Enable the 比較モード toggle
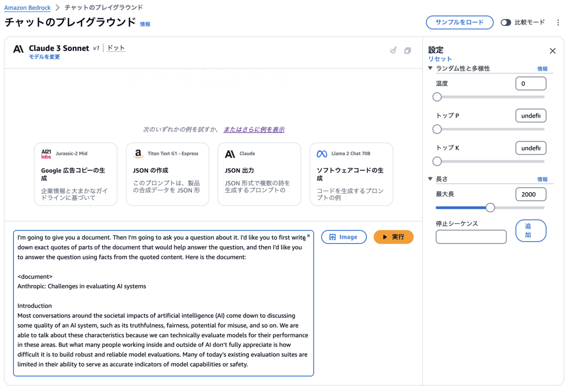 click(506, 22)
